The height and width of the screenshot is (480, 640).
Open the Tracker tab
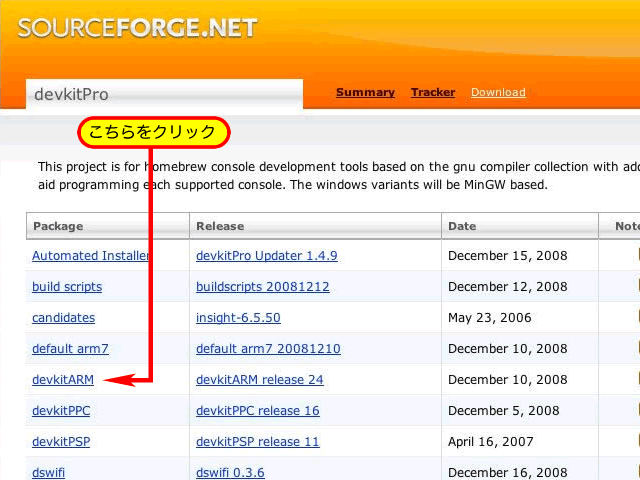(433, 92)
